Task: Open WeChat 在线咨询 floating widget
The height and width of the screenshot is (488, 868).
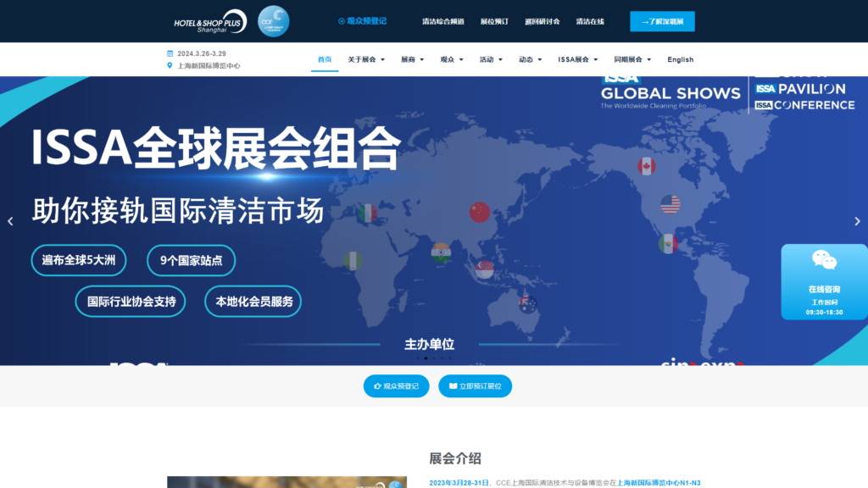Action: point(824,281)
